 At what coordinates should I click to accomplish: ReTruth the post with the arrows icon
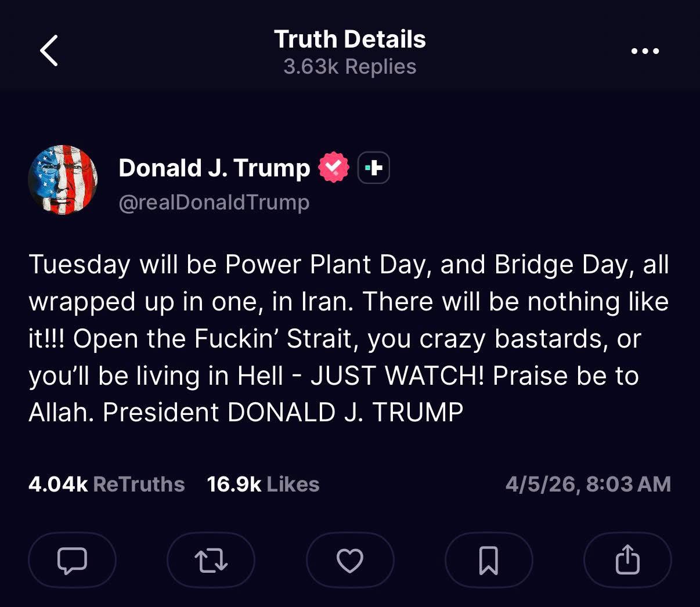point(211,561)
